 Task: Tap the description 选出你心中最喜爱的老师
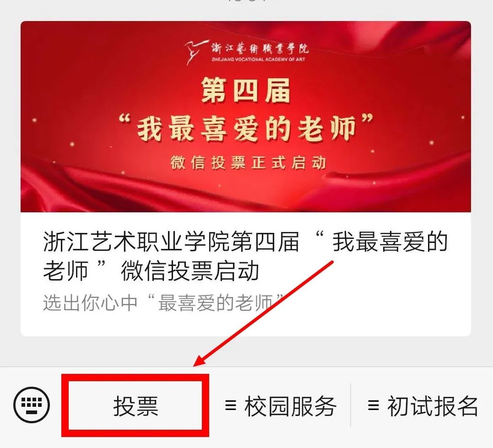[x=163, y=303]
